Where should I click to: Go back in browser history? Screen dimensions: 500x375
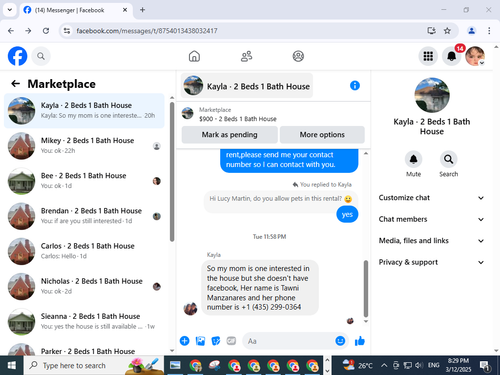coord(11,31)
